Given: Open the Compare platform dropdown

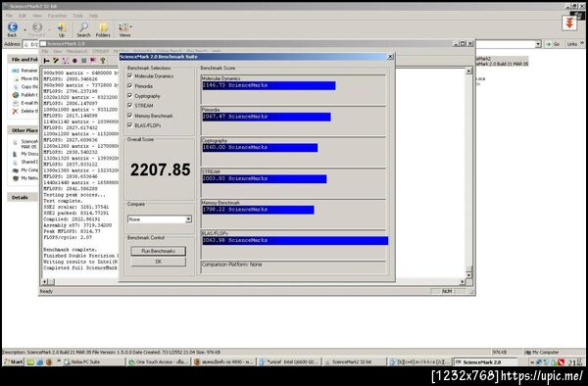Looking at the screenshot, I should tap(188, 219).
